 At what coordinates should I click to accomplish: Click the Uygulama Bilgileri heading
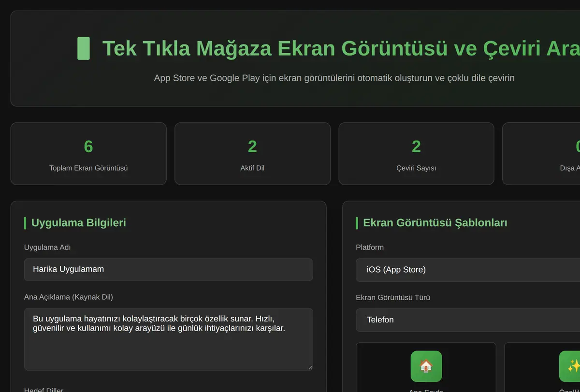pyautogui.click(x=78, y=223)
